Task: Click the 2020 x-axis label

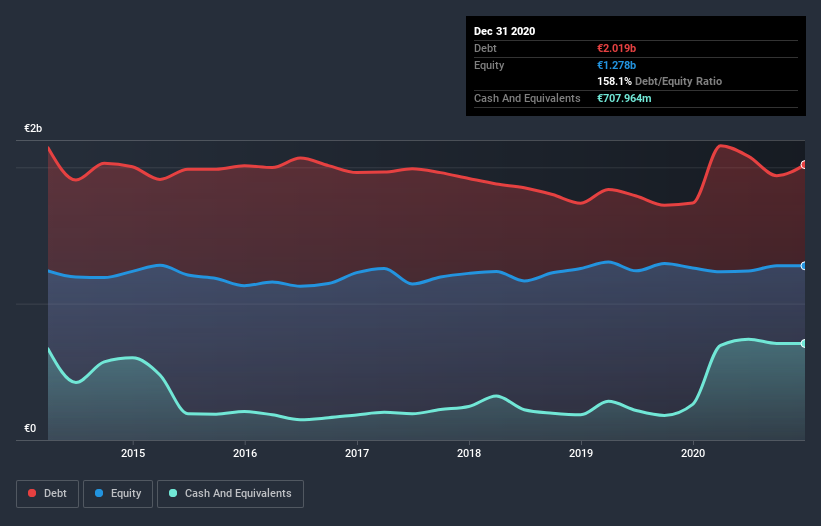Action: [693, 453]
